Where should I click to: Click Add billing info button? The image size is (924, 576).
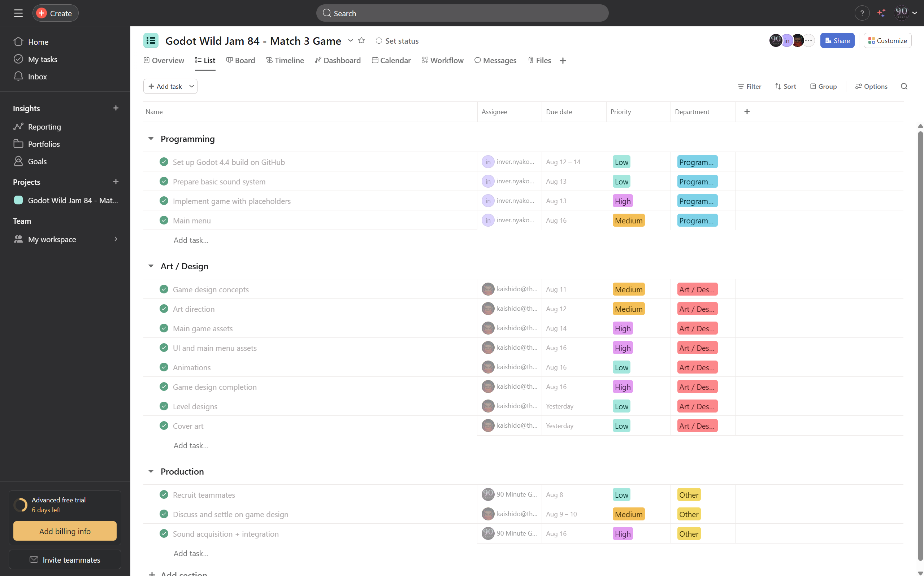click(65, 531)
